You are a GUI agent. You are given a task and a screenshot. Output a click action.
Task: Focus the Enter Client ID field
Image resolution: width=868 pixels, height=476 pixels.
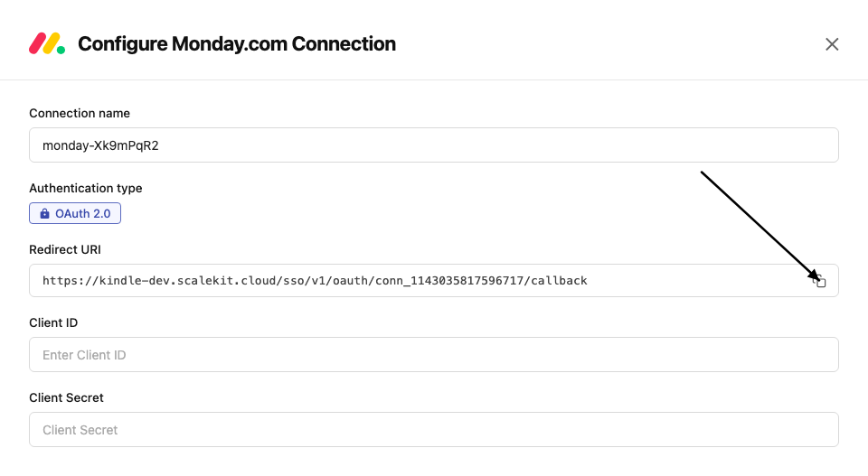(x=433, y=355)
